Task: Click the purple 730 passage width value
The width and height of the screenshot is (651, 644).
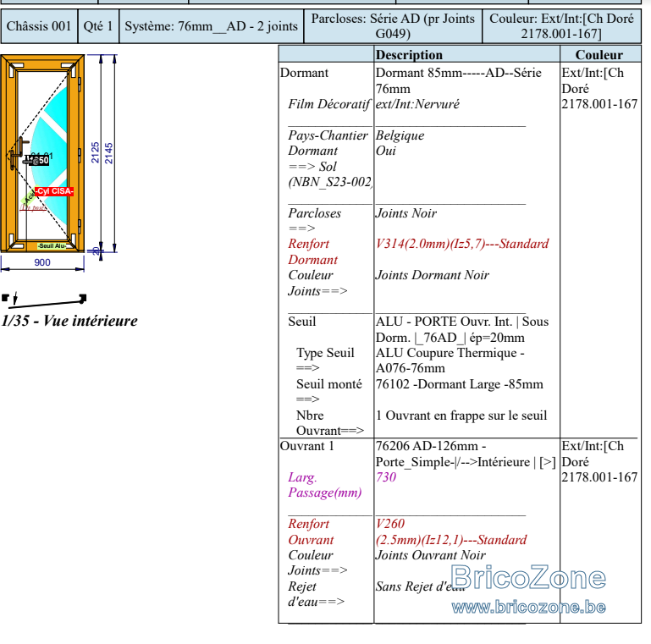Action: click(386, 477)
